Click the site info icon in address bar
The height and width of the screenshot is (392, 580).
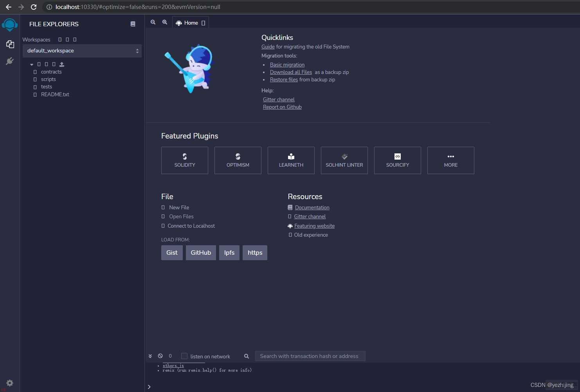pyautogui.click(x=49, y=7)
